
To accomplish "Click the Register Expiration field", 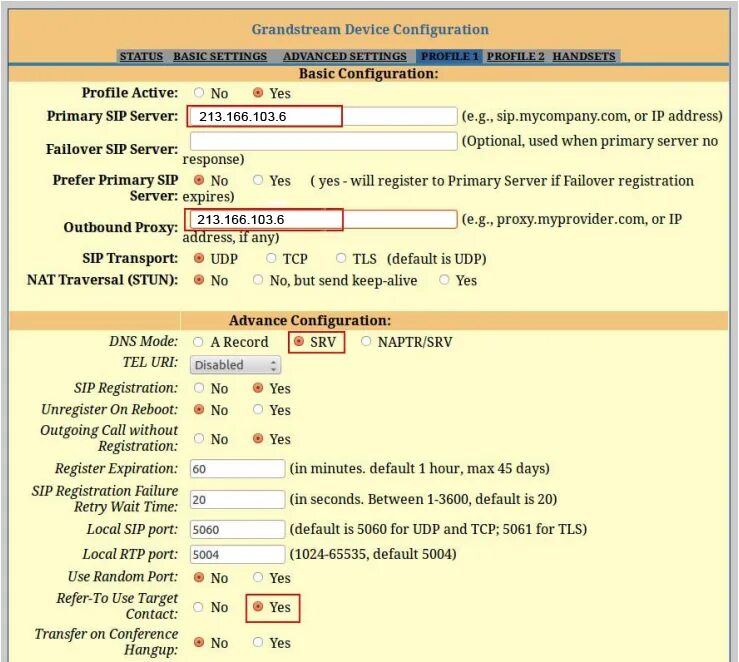I will click(x=237, y=469).
